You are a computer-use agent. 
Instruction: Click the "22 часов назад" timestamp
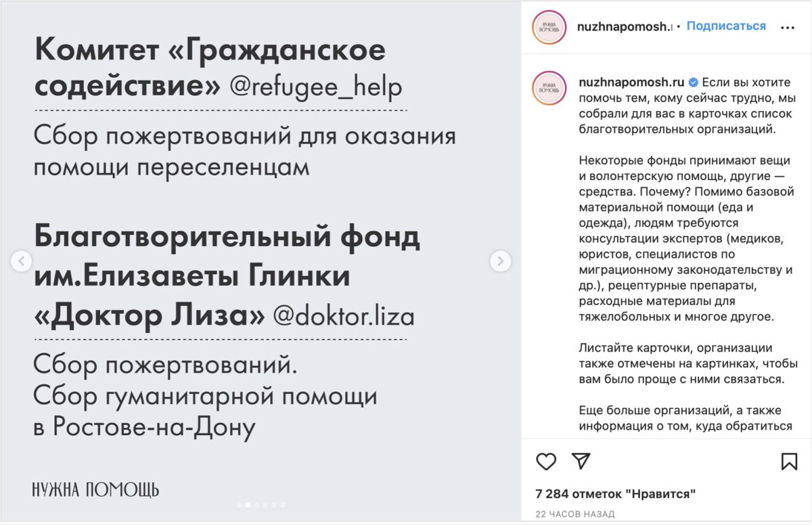[x=574, y=514]
